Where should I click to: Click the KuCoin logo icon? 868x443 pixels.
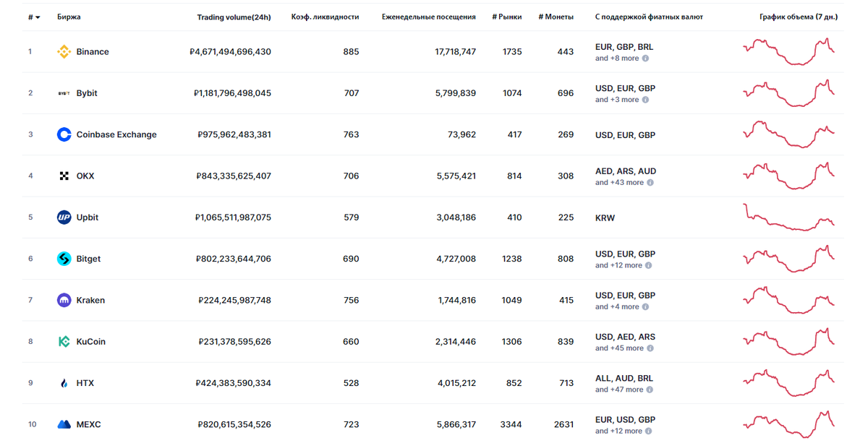coord(64,342)
